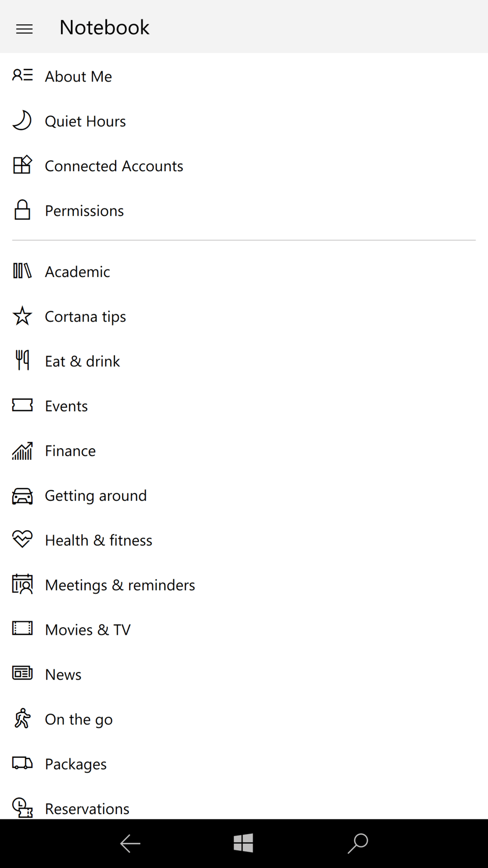Open the Events category
488x868 pixels.
click(x=66, y=406)
